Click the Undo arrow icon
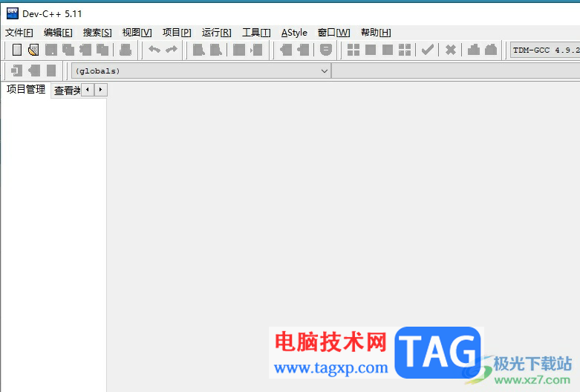Screen dimensions: 580x392 click(x=154, y=50)
